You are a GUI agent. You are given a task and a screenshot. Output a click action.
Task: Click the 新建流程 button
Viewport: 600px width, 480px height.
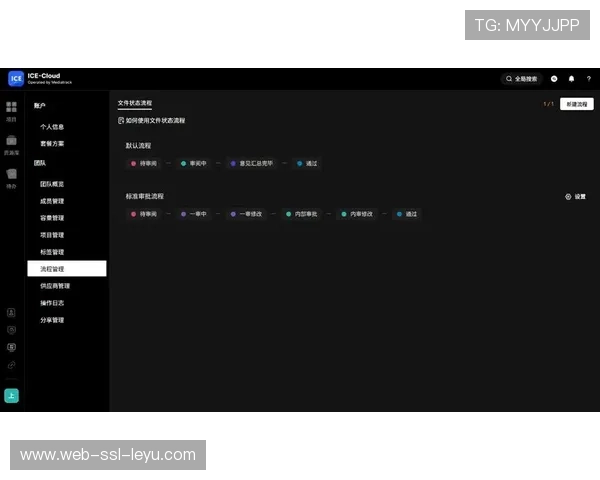[576, 104]
